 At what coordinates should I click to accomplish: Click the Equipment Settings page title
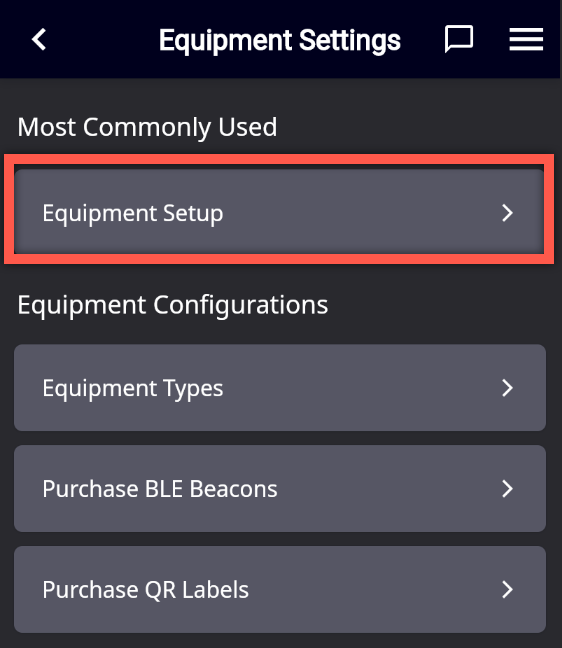[280, 40]
